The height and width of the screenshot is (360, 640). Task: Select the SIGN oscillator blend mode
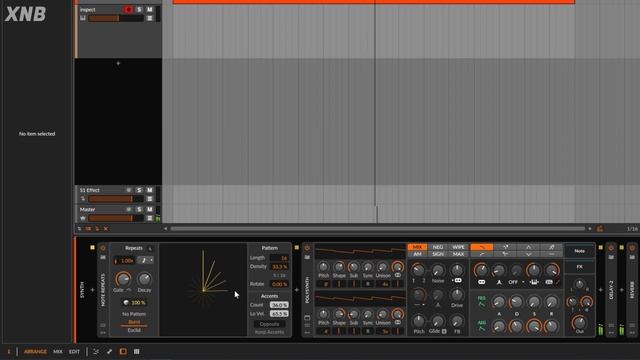tap(438, 254)
